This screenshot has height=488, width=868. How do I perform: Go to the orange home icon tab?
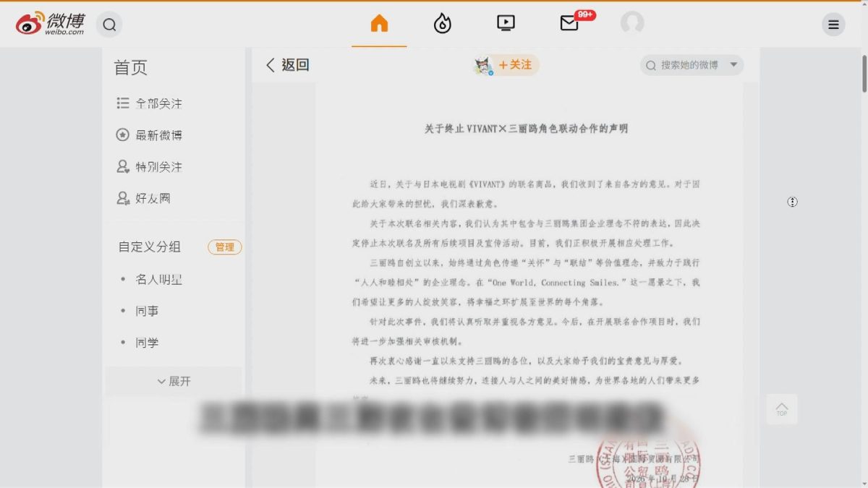tap(379, 24)
